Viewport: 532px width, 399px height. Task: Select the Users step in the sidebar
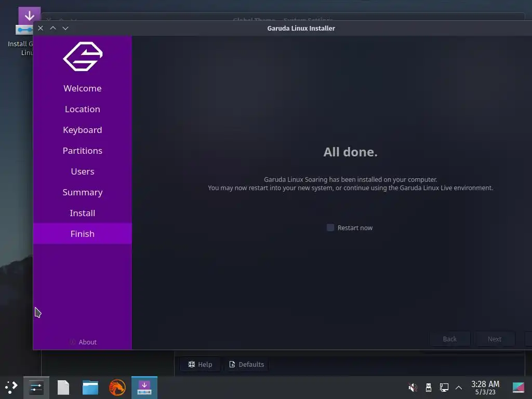83,171
